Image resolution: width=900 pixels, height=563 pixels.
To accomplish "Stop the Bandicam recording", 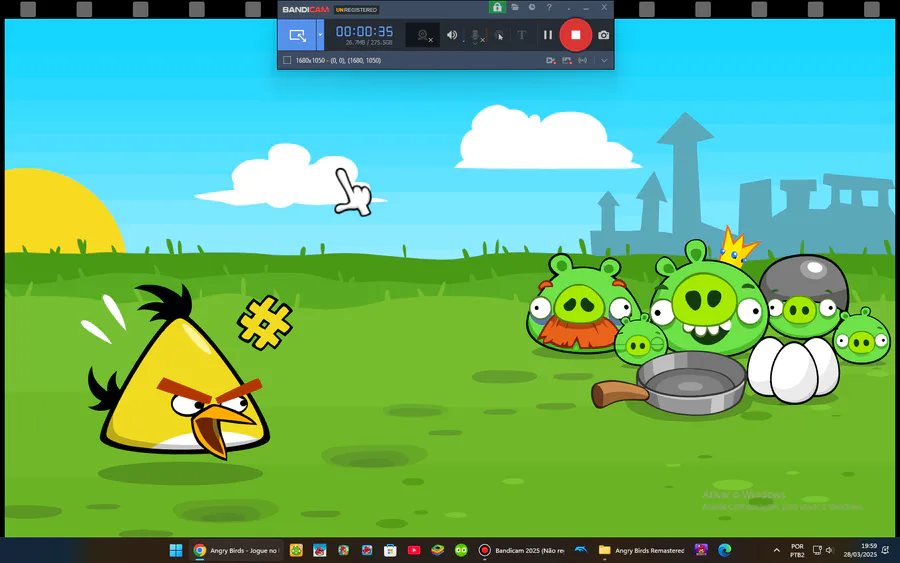I will [x=575, y=35].
